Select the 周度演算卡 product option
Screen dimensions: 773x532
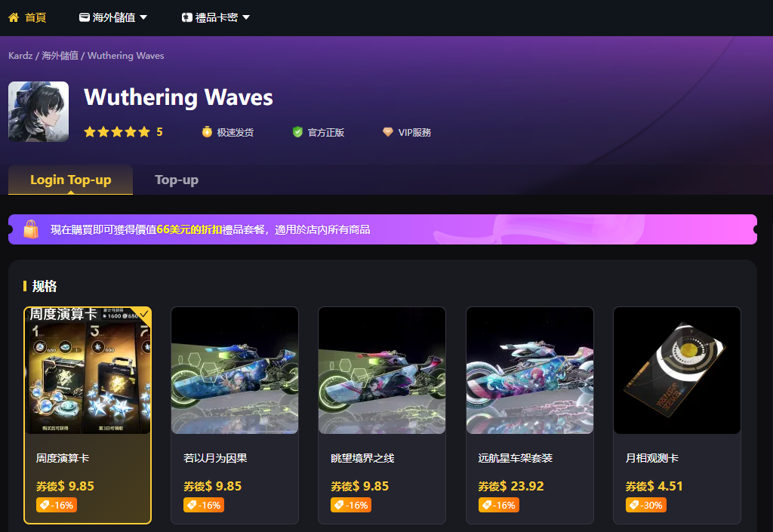pyautogui.click(x=88, y=415)
